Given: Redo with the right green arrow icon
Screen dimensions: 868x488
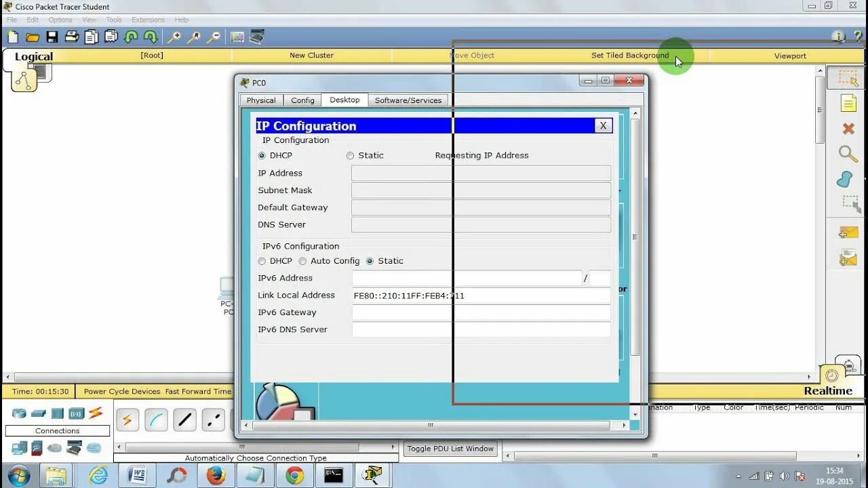Looking at the screenshot, I should [x=151, y=37].
